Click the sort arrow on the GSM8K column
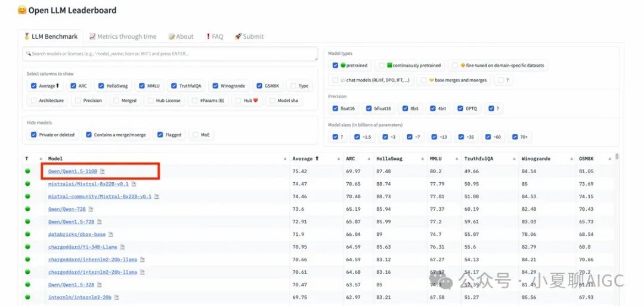Screen dimensions: 644x306 click(611, 159)
